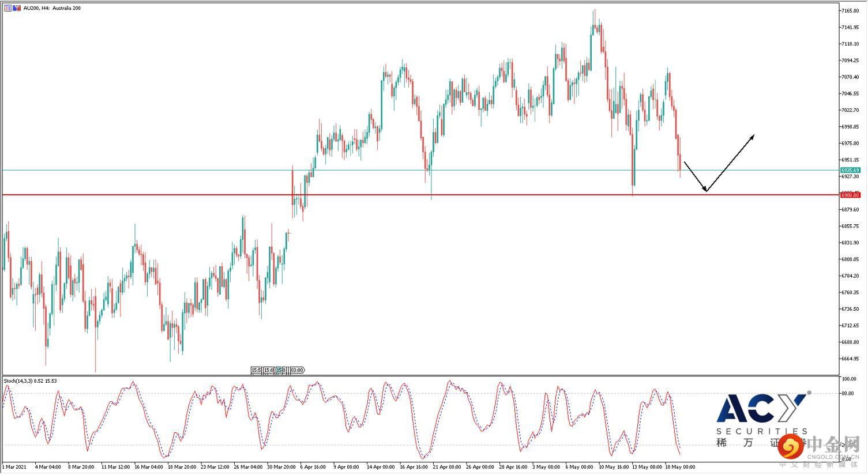The width and height of the screenshot is (868, 475).
Task: Click the 3 May 08:00 time axis label
Action: point(546,467)
